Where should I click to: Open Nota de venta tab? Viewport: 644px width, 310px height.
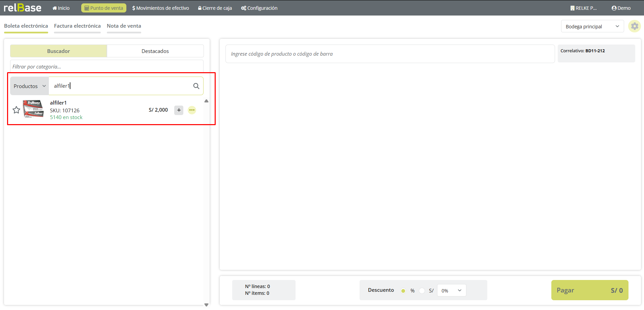click(124, 26)
